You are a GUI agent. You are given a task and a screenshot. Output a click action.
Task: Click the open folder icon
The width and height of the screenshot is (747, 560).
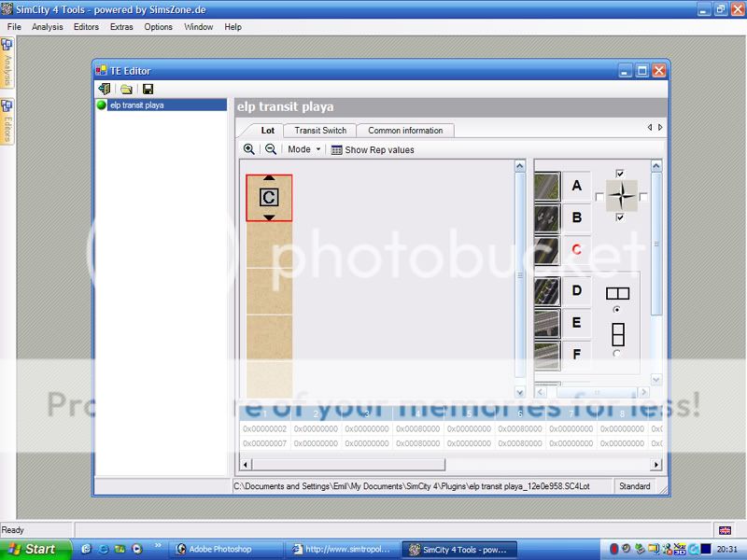tap(126, 90)
